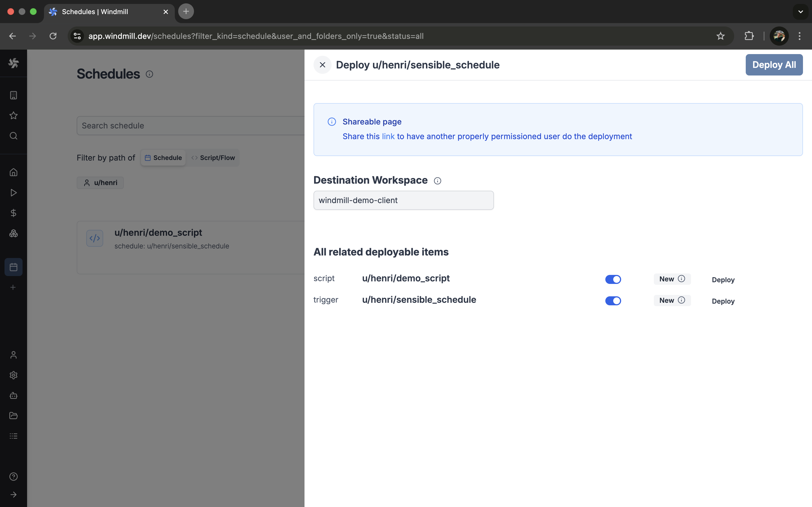
Task: Open the workers robot icon in sidebar
Action: (x=14, y=395)
